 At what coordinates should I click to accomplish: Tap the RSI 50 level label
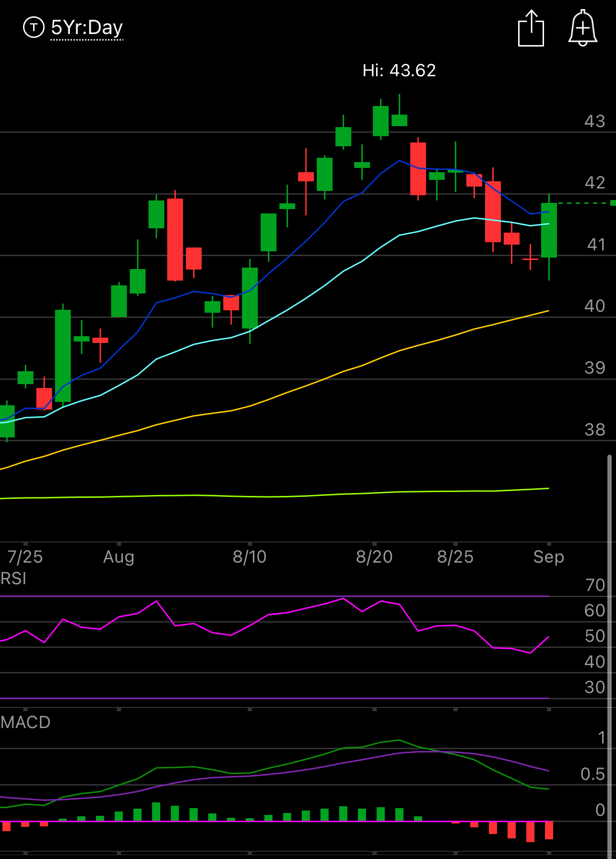coord(595,636)
